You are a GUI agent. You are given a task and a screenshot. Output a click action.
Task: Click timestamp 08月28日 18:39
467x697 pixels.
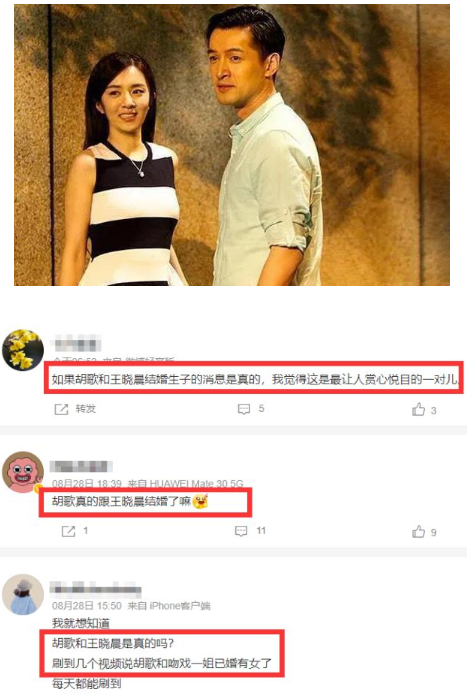87,483
